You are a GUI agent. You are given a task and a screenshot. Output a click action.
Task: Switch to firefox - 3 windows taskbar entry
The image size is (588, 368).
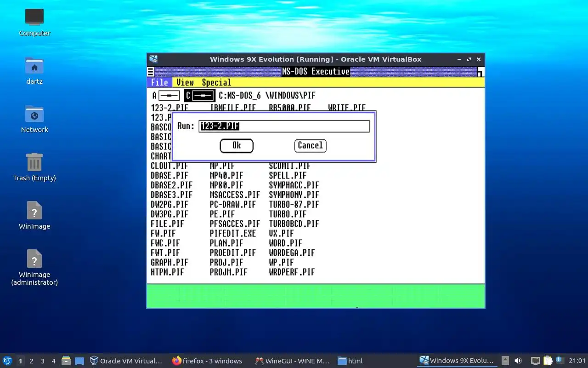(x=207, y=361)
